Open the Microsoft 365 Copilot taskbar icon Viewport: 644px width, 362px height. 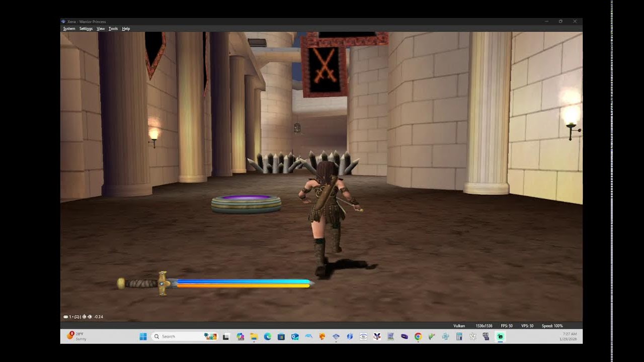tap(240, 336)
